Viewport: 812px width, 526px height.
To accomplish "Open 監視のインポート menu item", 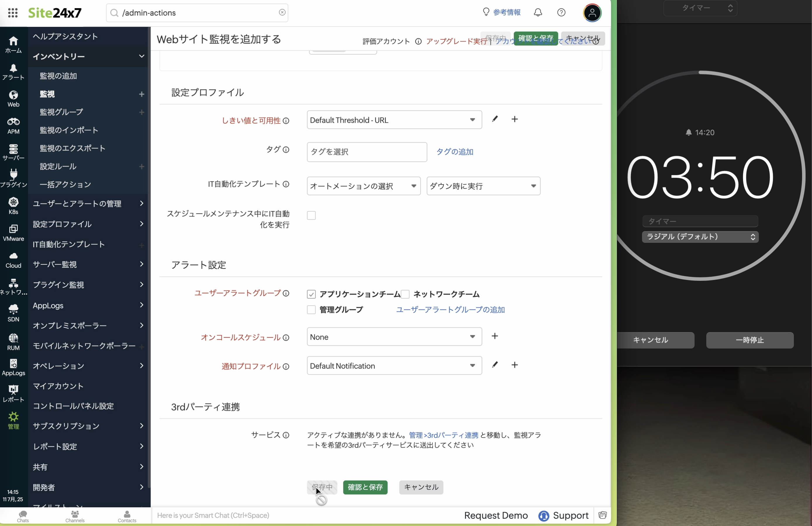I will coord(69,130).
